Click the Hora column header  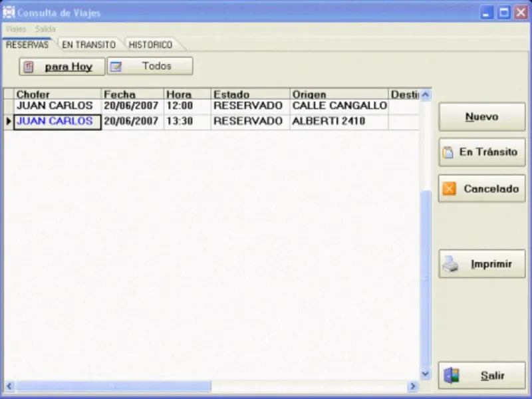(x=188, y=94)
